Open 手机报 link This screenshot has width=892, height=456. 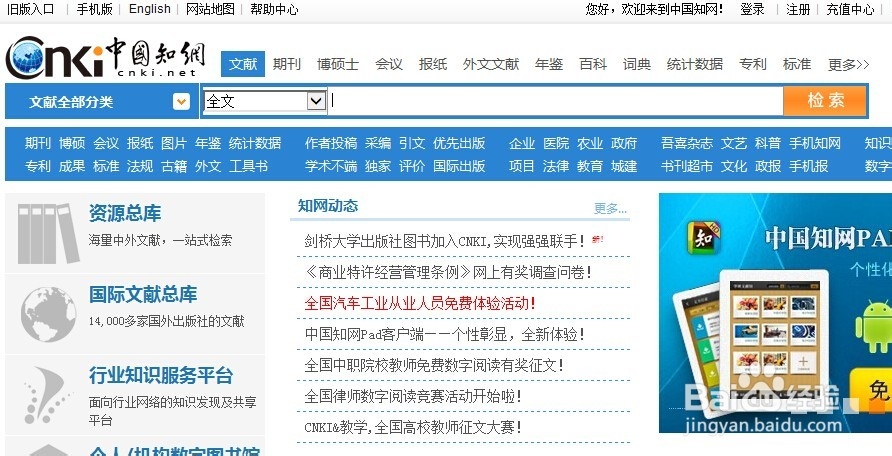point(808,166)
